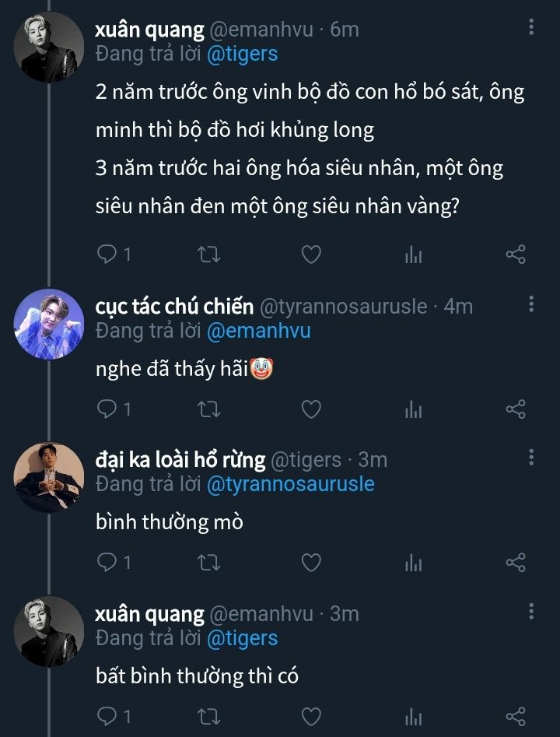The width and height of the screenshot is (560, 737).
Task: Open the @emanhvu reply-to link
Action: 257,331
